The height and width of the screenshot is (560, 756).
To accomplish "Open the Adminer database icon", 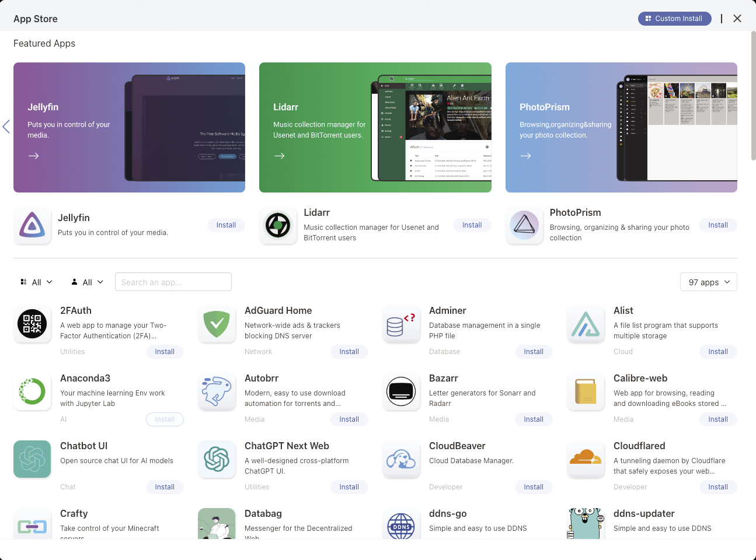I will (x=401, y=324).
